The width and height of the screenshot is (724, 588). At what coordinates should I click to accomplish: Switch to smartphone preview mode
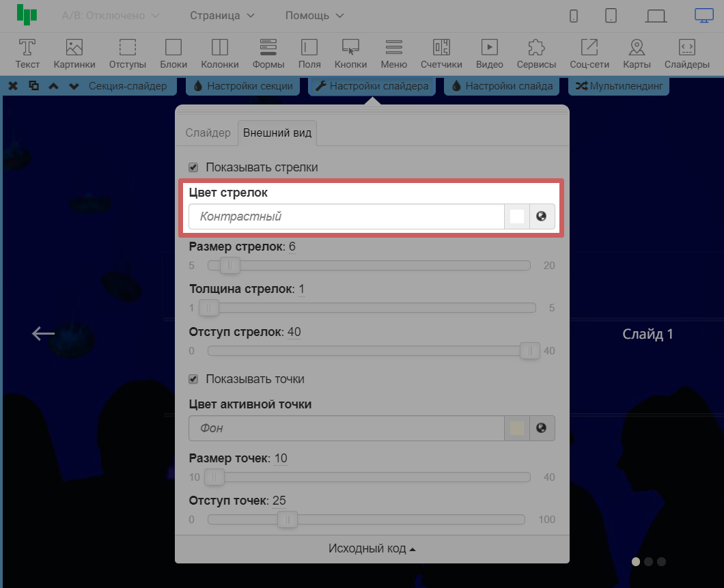coord(574,16)
